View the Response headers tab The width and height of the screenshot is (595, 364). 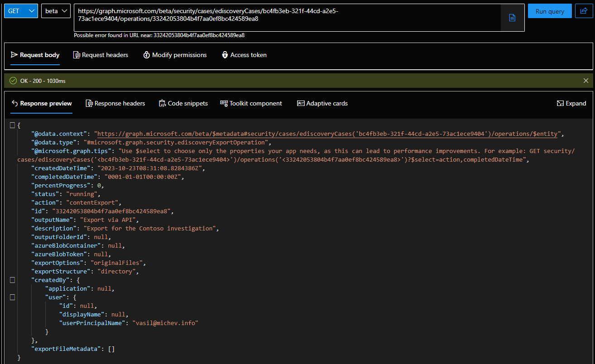pyautogui.click(x=115, y=103)
